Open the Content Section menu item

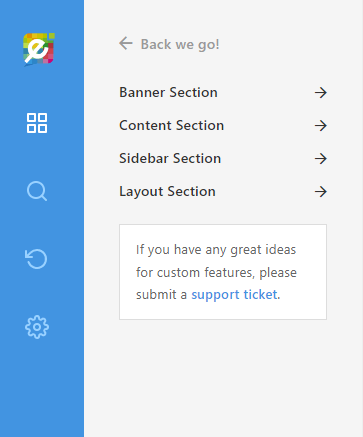223,126
